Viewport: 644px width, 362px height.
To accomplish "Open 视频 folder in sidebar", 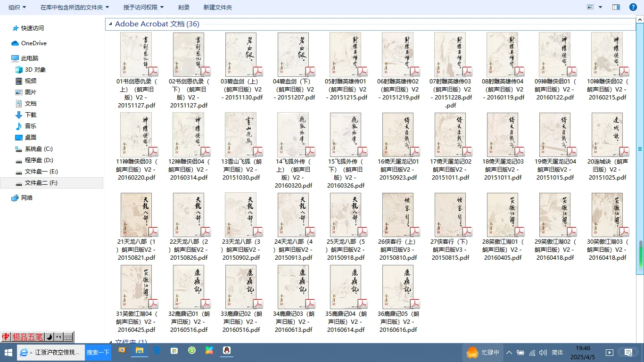I will coord(26,81).
